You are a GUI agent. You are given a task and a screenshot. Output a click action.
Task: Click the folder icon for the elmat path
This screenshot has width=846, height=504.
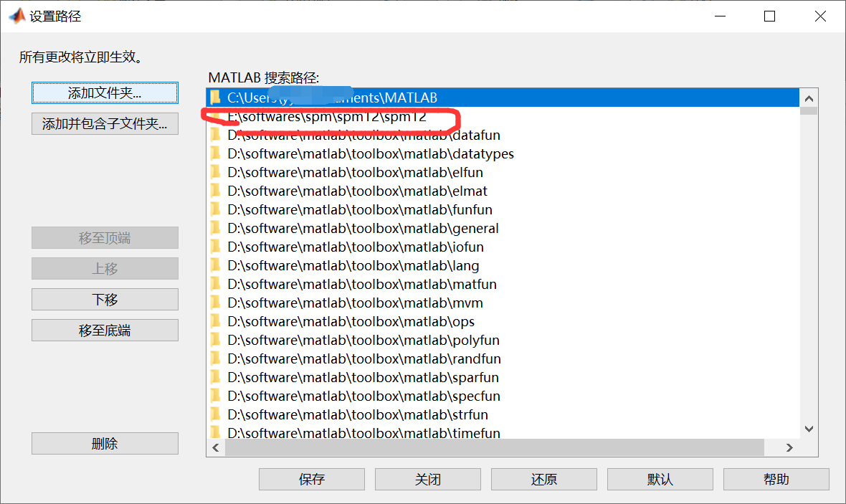click(x=217, y=191)
